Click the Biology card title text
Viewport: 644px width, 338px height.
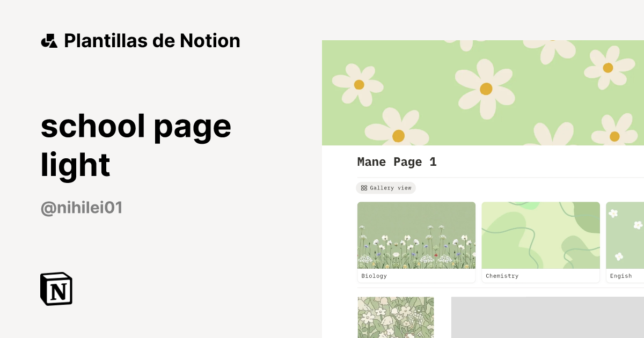374,276
